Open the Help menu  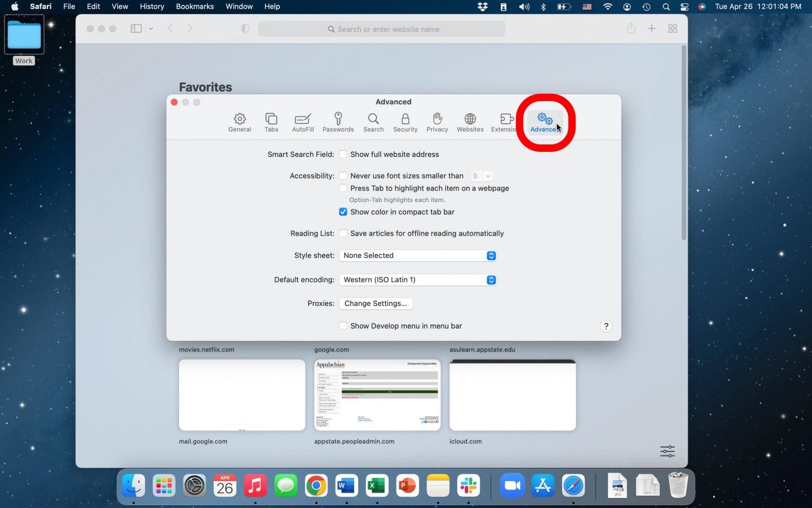(272, 7)
